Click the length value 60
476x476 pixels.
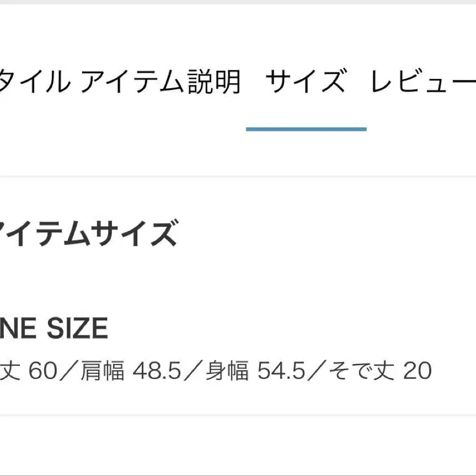point(44,371)
